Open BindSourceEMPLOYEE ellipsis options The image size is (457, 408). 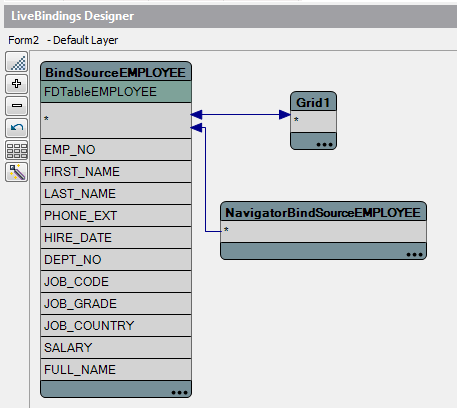179,392
